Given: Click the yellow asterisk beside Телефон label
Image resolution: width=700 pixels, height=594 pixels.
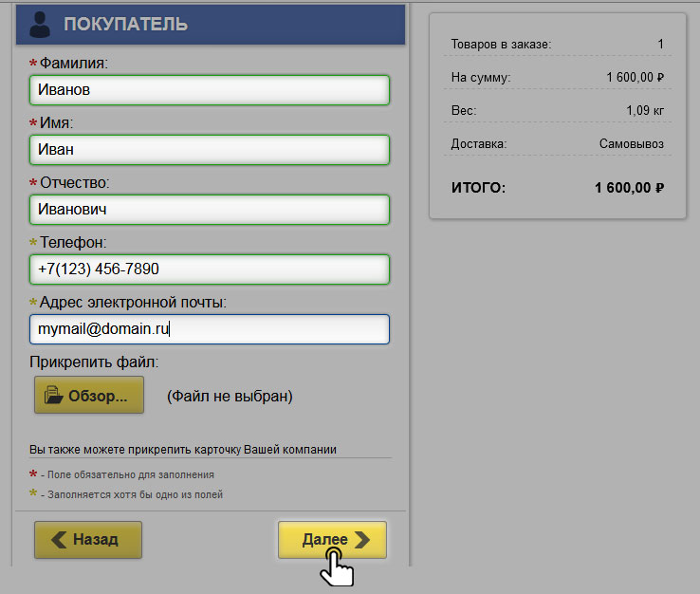Looking at the screenshot, I should [x=34, y=243].
